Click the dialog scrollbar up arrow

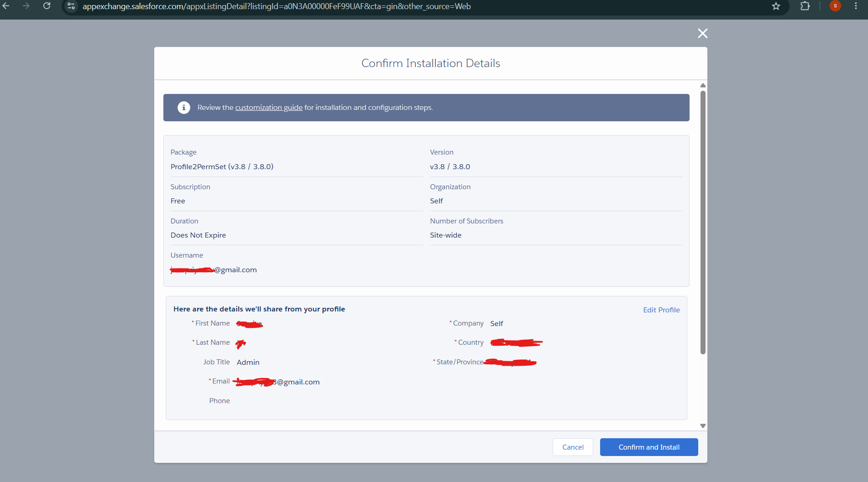point(703,85)
